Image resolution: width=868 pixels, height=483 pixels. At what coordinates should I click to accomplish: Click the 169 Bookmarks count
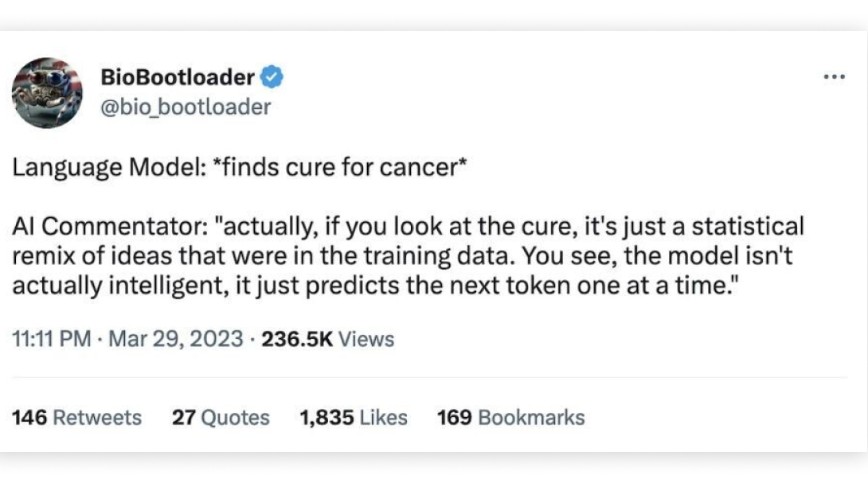coord(510,417)
